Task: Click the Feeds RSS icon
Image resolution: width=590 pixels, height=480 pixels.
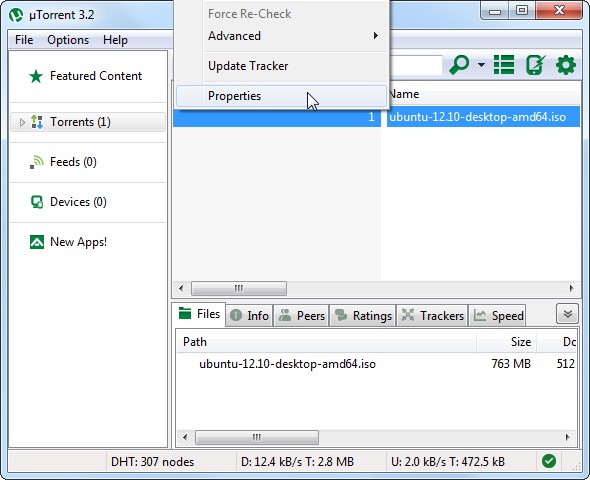Action: click(37, 162)
